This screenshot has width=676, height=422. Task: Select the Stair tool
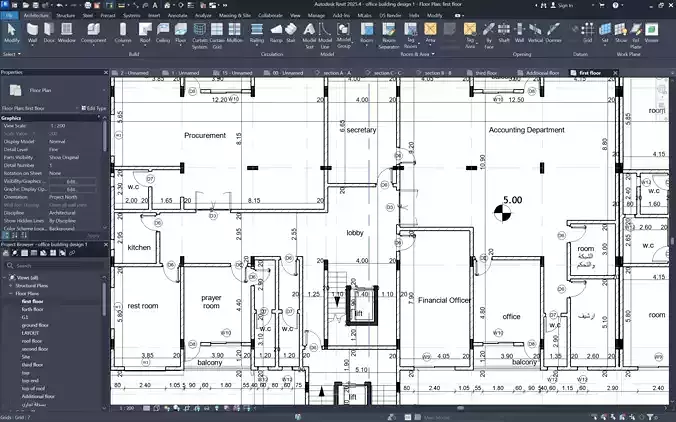click(291, 32)
